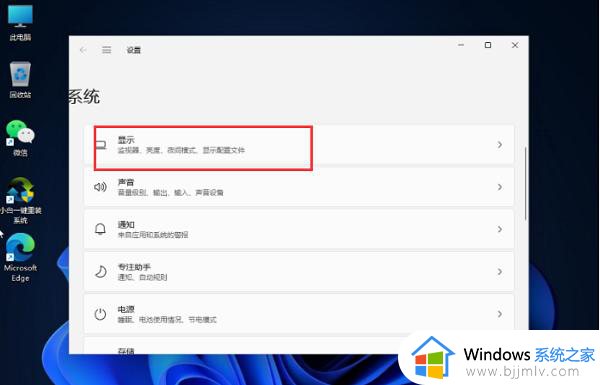Image resolution: width=600 pixels, height=385 pixels.
Task: Click the 系统 page heading
Action: tap(85, 96)
